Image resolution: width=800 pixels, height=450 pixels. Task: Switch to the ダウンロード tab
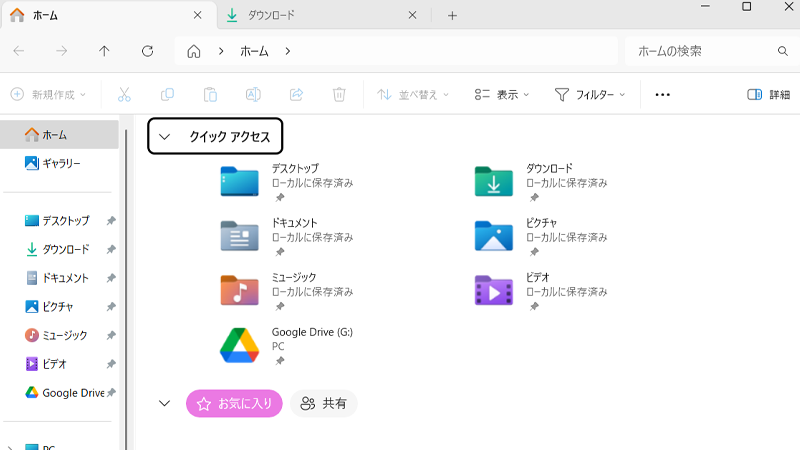pyautogui.click(x=322, y=15)
